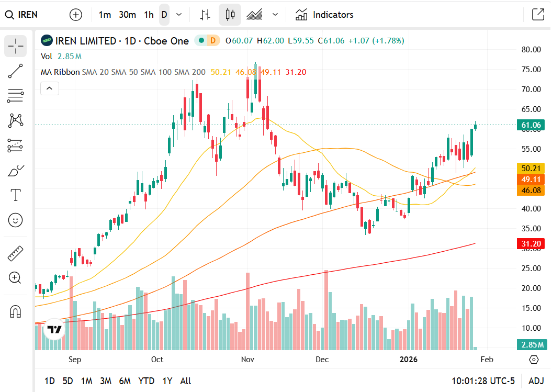552x392 pixels.
Task: Click the 80.00 price axis label
Action: (x=531, y=50)
